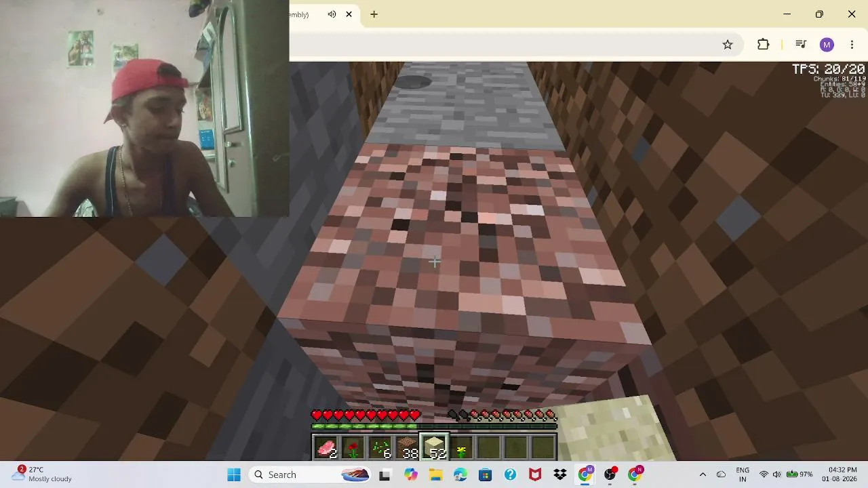The height and width of the screenshot is (488, 868).
Task: Show hidden system tray icons
Action: pos(703,474)
